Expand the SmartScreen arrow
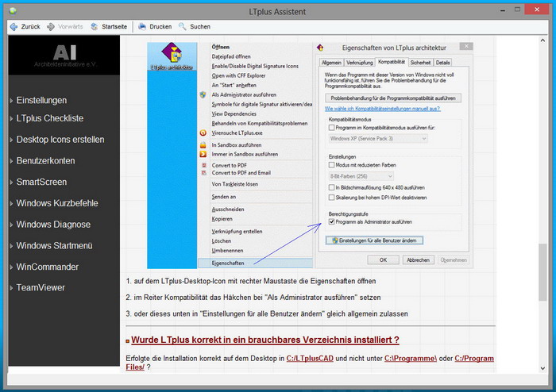556x392 pixels. (x=11, y=183)
